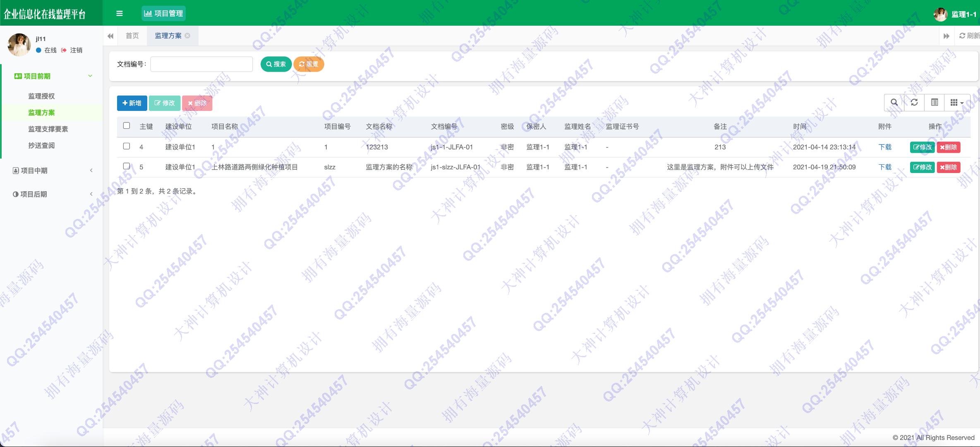
Task: Open the 抄送查阅 sidebar item
Action: pyautogui.click(x=41, y=145)
